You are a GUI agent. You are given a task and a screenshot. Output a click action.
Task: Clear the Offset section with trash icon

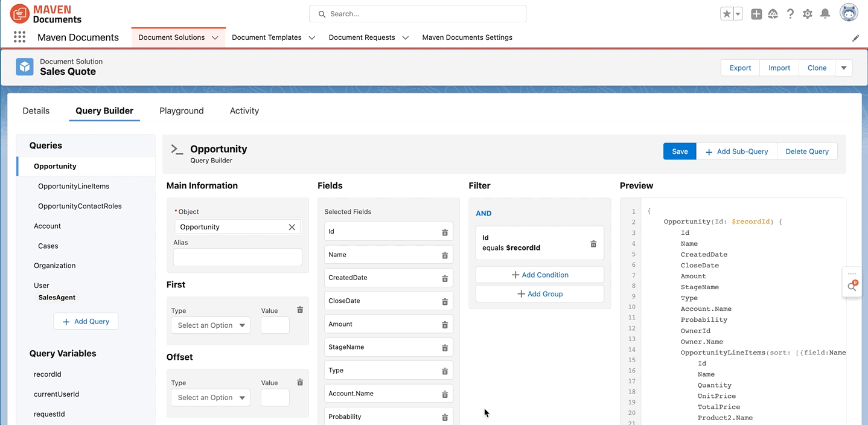coord(300,382)
